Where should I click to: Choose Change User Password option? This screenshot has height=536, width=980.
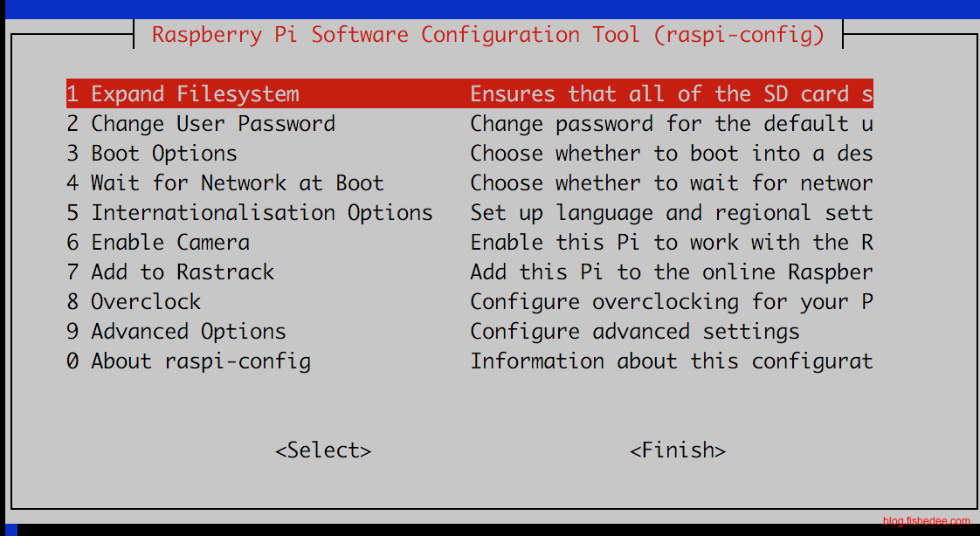click(201, 124)
